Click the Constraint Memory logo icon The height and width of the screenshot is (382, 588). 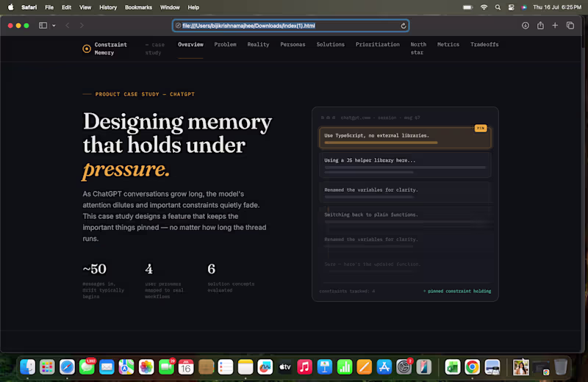[87, 48]
